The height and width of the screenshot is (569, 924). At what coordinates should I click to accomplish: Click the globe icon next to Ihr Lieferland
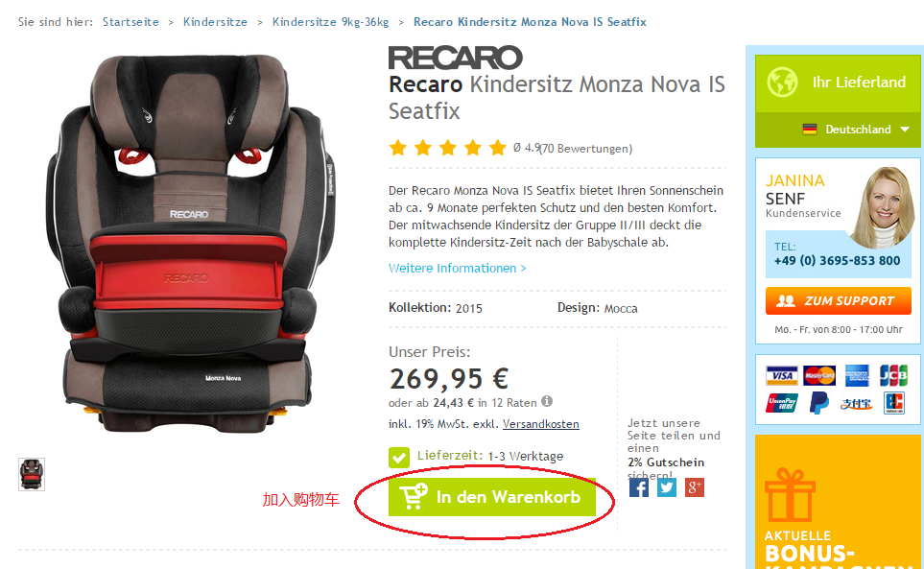(783, 83)
